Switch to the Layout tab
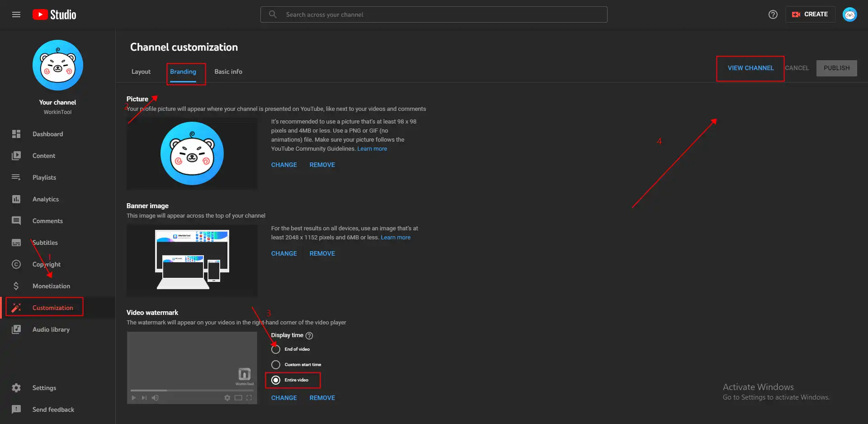 coord(141,72)
